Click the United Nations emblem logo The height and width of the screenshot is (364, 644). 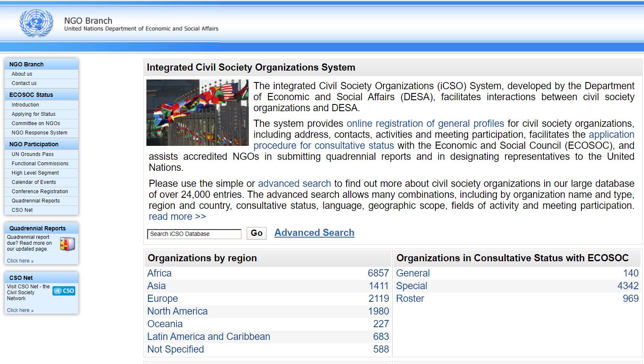36,23
